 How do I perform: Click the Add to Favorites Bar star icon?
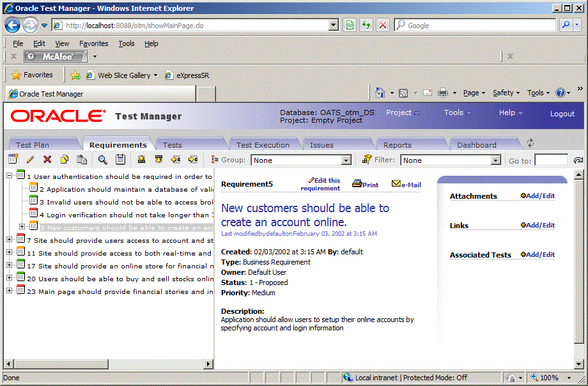[x=75, y=75]
